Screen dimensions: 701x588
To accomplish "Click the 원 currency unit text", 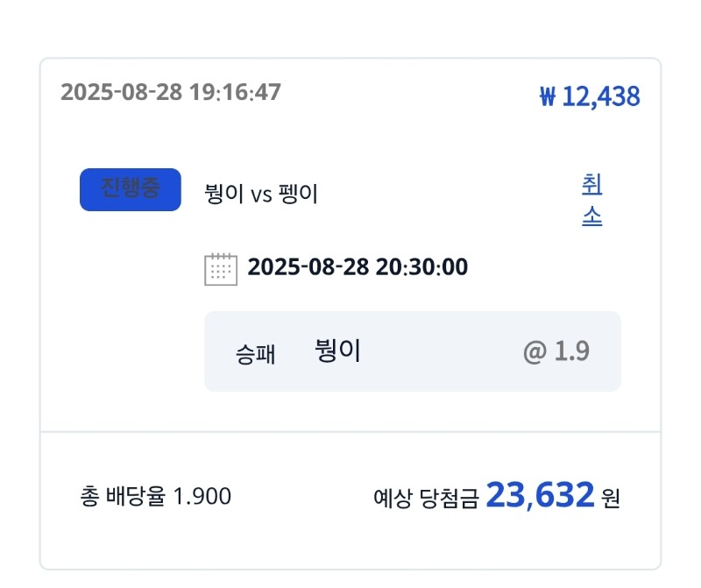I will [611, 498].
